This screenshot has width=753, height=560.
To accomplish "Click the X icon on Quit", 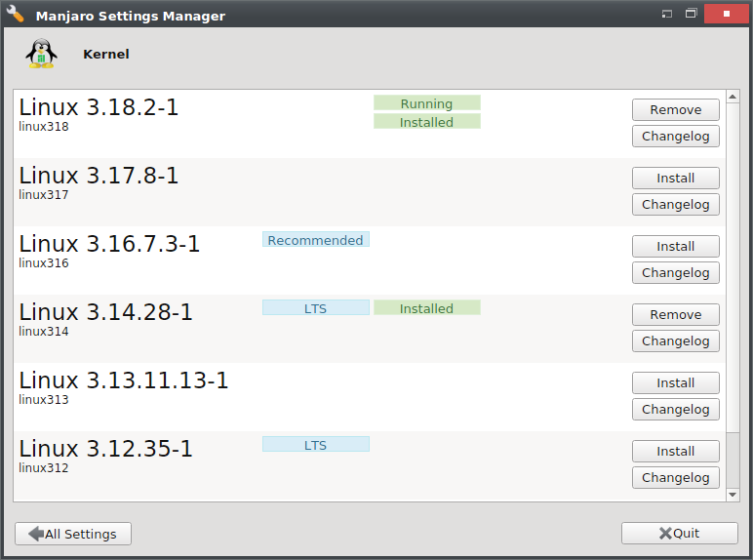I will 665,534.
